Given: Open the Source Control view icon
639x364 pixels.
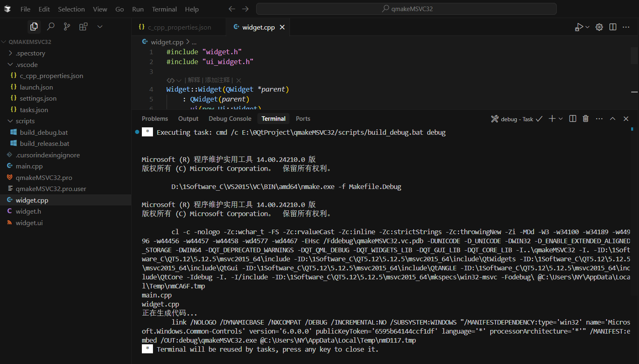Looking at the screenshot, I should point(67,26).
